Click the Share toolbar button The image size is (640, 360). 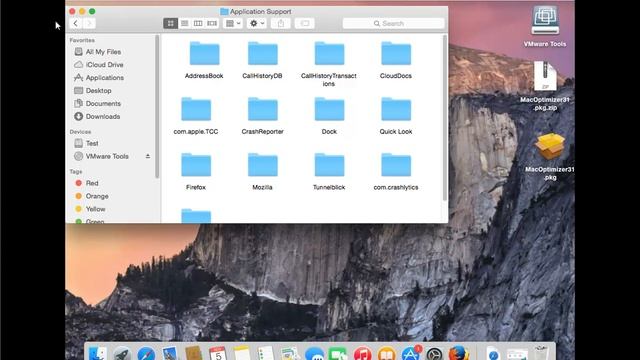[x=281, y=23]
